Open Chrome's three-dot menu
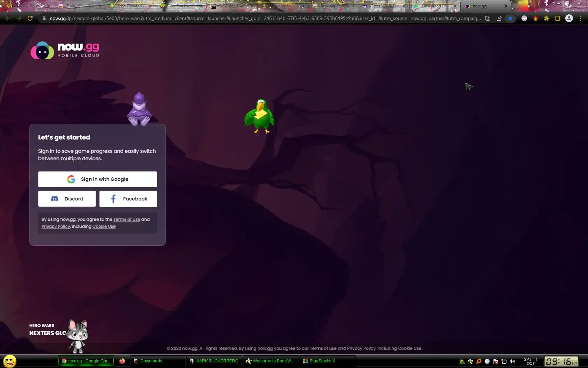Image resolution: width=588 pixels, height=368 pixels. click(580, 18)
